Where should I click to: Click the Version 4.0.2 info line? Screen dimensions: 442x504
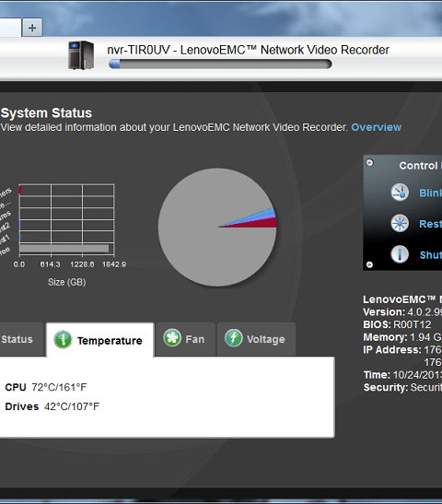pos(402,312)
